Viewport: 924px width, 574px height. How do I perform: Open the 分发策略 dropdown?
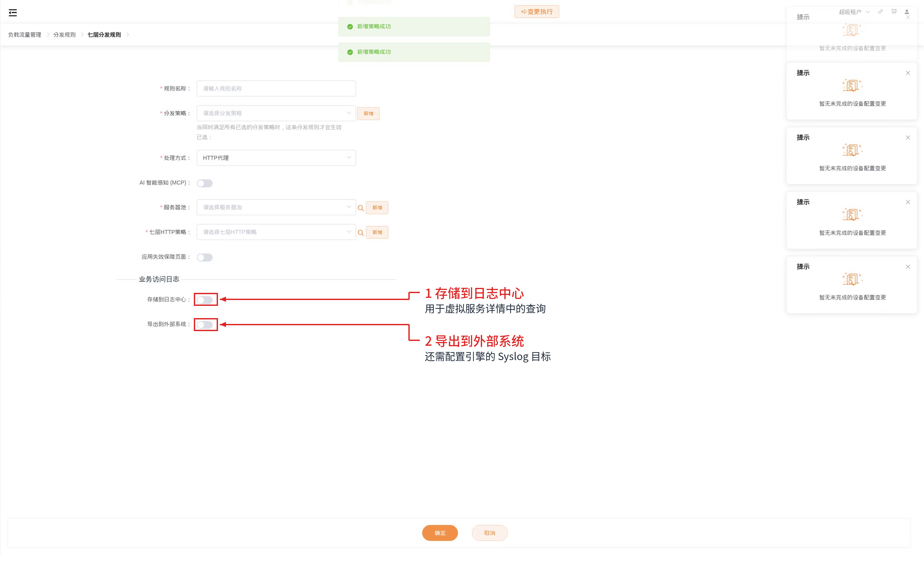tap(276, 113)
